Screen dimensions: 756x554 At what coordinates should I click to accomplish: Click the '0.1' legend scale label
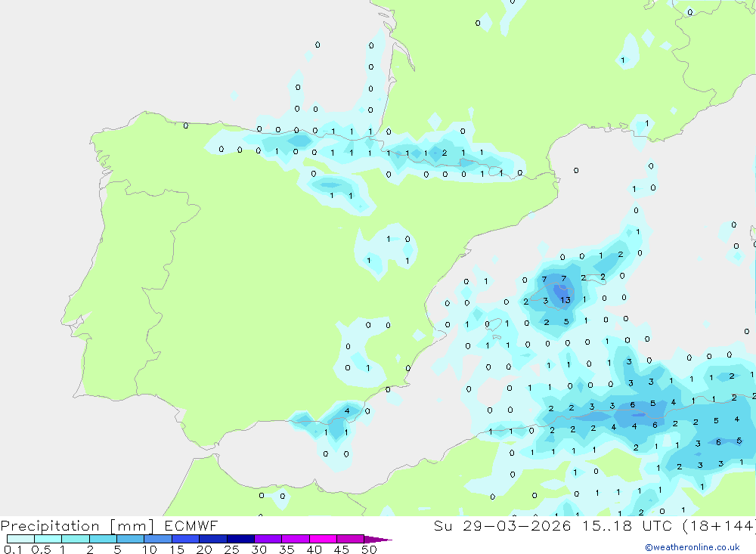(x=13, y=549)
